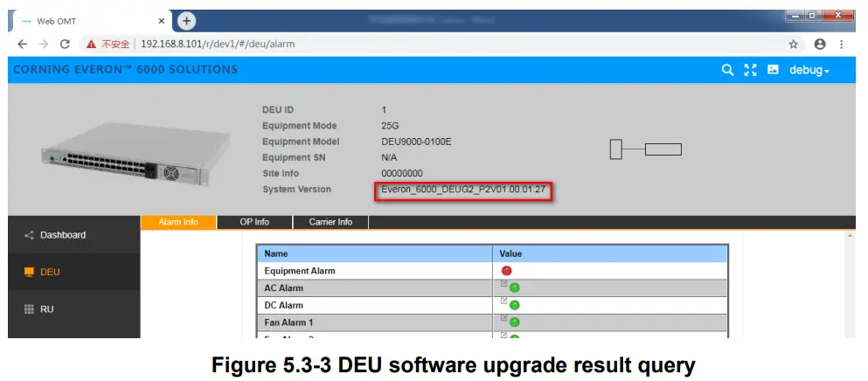This screenshot has width=868, height=381.
Task: Click the AC Alarm green indicator
Action: tap(514, 288)
